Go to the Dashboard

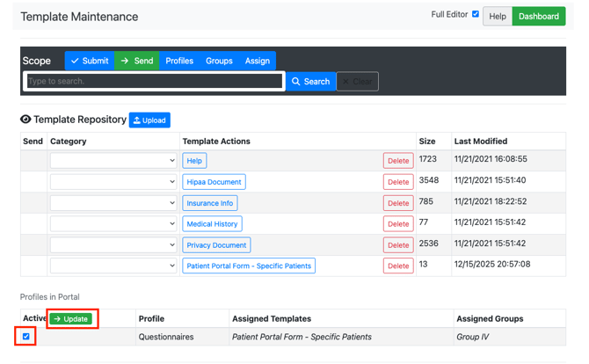click(538, 16)
